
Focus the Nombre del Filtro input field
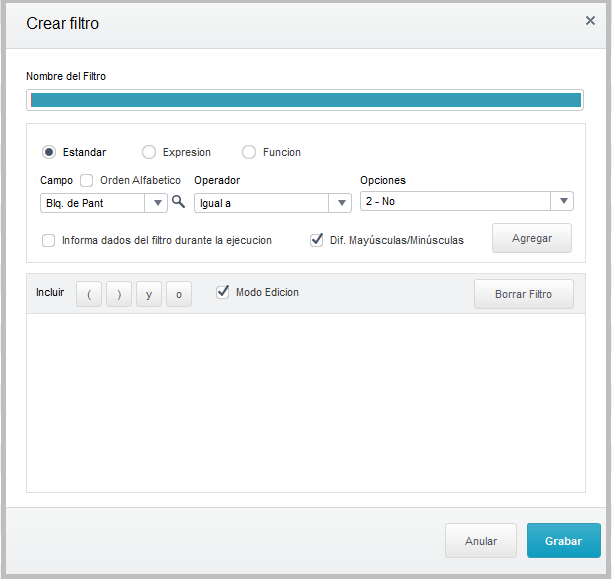(305, 100)
